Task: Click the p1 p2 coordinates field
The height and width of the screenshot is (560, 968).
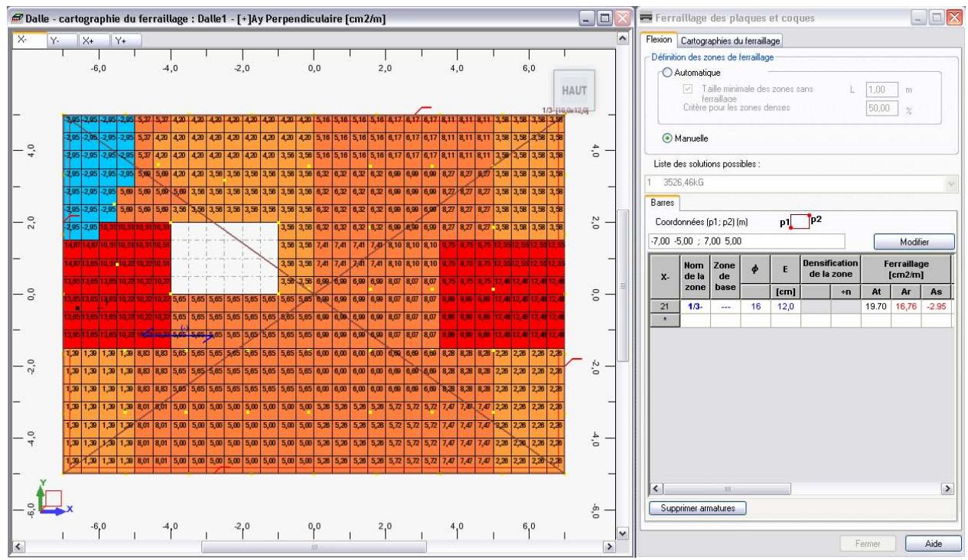Action: coord(746,241)
